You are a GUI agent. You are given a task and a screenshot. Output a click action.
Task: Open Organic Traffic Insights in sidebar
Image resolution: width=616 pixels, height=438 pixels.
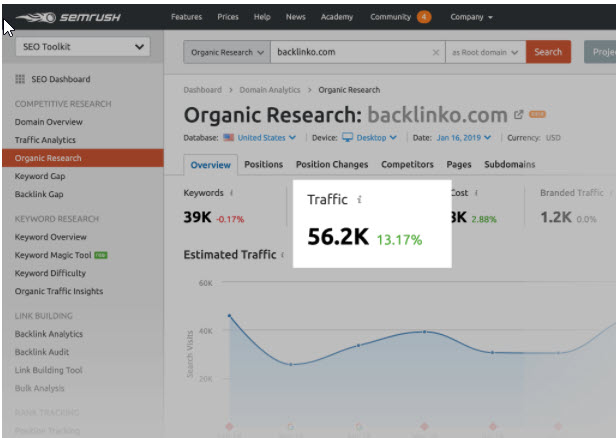pyautogui.click(x=59, y=291)
